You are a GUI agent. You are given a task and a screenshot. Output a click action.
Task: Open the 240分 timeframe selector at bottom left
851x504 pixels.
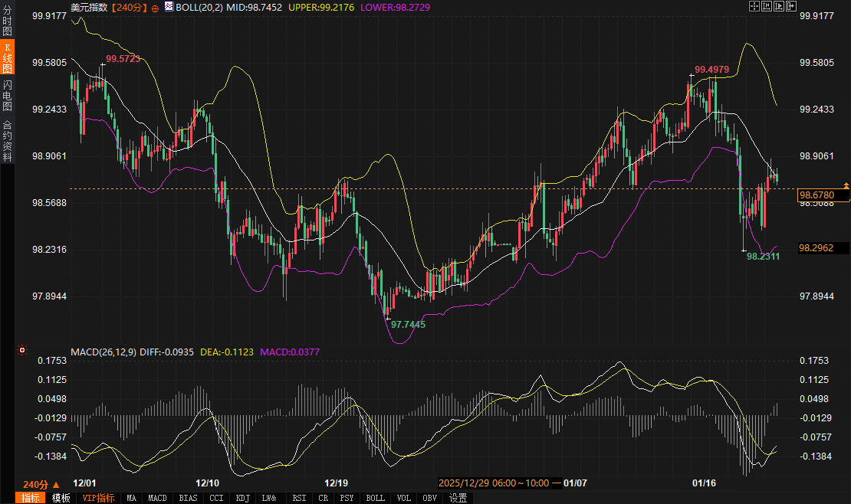point(35,484)
